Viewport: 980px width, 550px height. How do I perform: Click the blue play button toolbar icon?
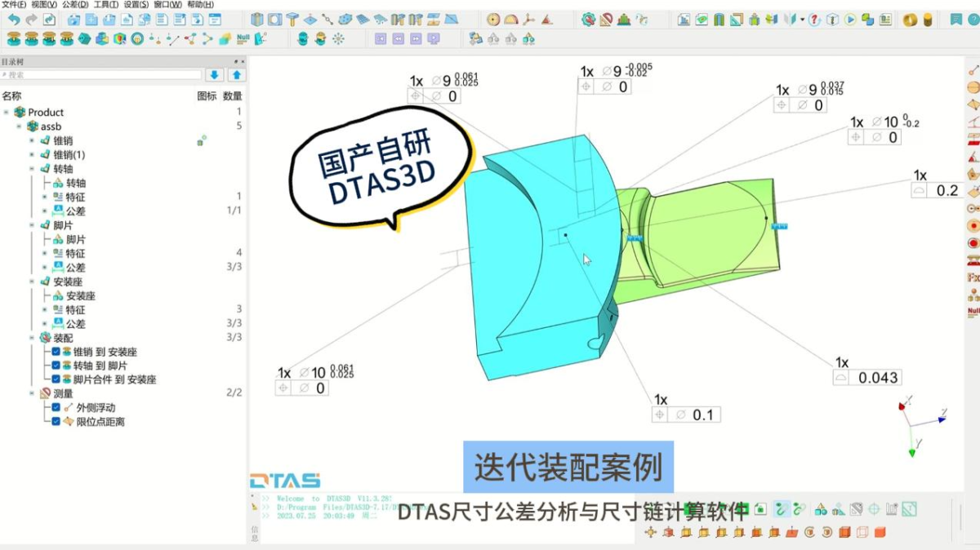coord(849,20)
